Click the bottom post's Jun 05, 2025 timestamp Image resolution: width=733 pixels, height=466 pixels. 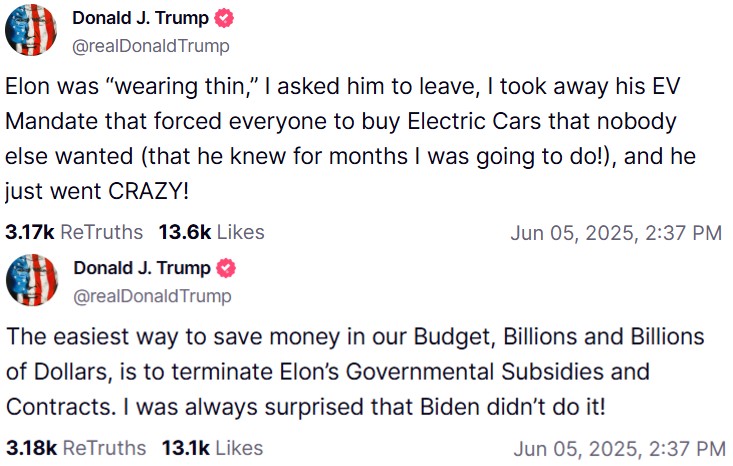619,448
